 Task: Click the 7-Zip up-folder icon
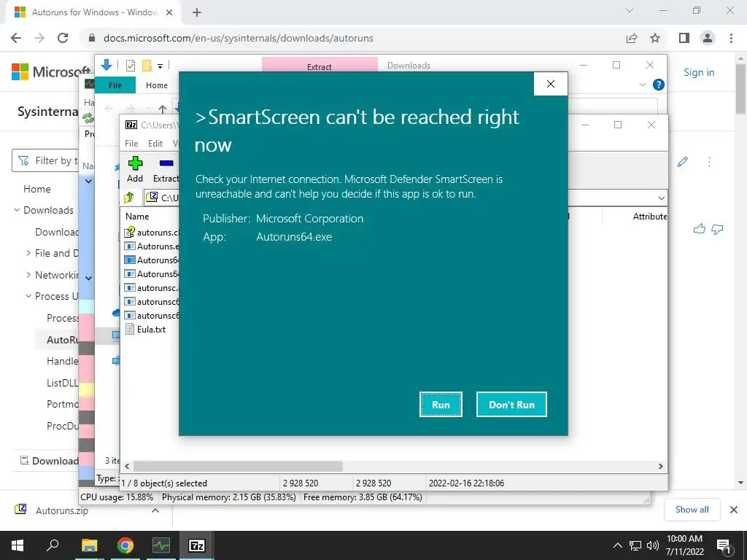click(129, 197)
